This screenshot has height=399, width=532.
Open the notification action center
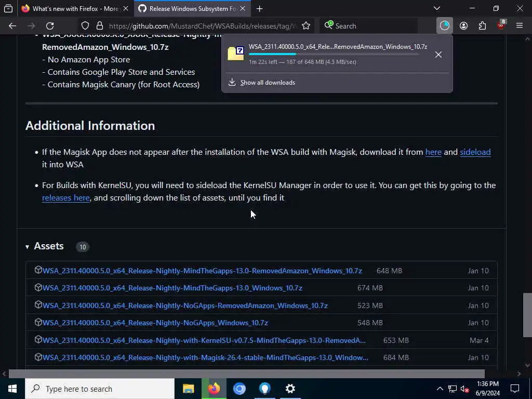[x=515, y=389]
